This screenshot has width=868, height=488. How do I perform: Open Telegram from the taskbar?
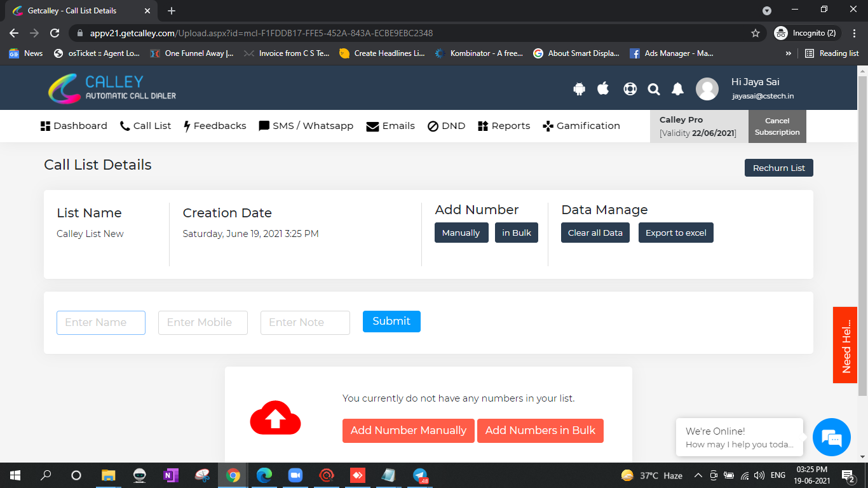(x=420, y=475)
